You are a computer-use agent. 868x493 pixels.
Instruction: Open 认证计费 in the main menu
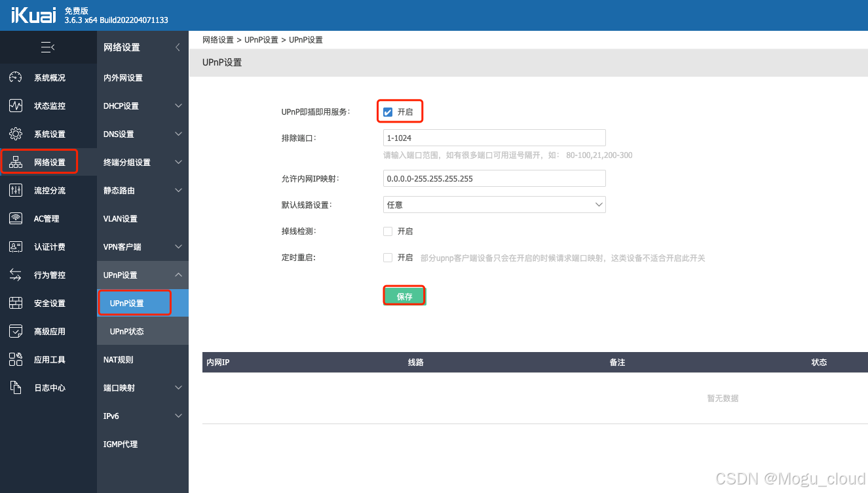click(48, 246)
